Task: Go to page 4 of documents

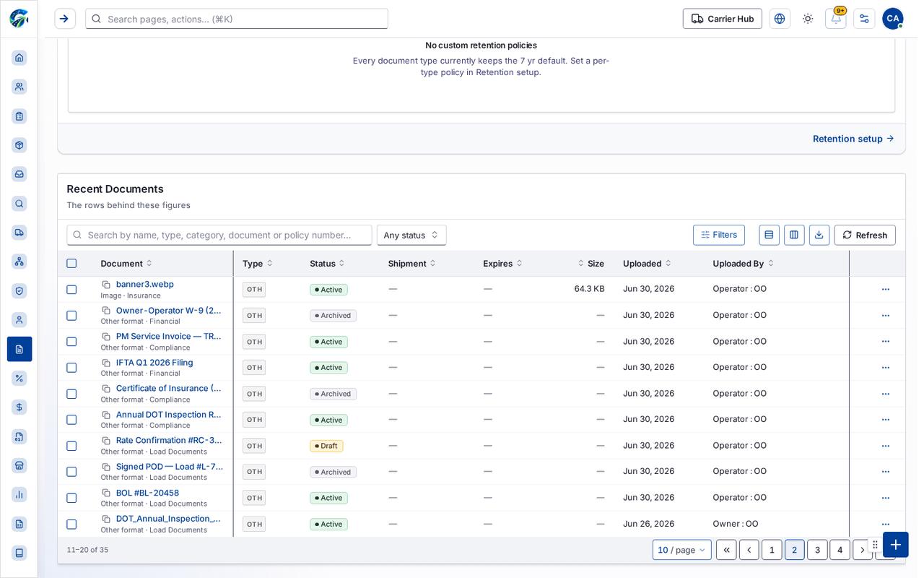Action: click(x=840, y=550)
